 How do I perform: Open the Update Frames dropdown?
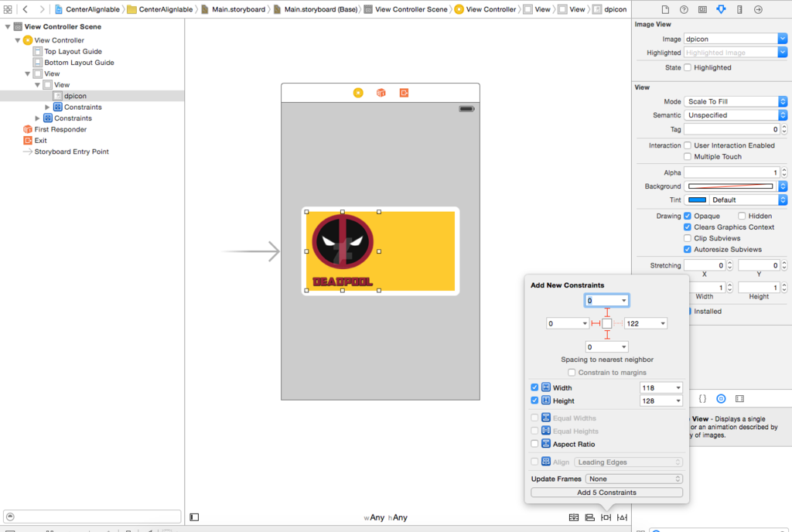pos(634,479)
